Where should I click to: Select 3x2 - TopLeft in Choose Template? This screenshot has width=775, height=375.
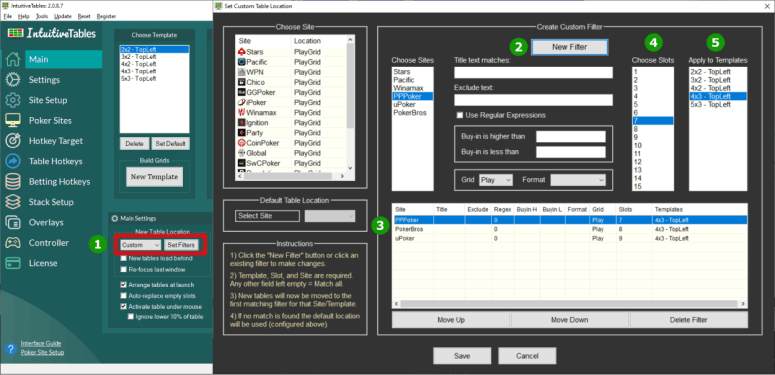pos(154,56)
